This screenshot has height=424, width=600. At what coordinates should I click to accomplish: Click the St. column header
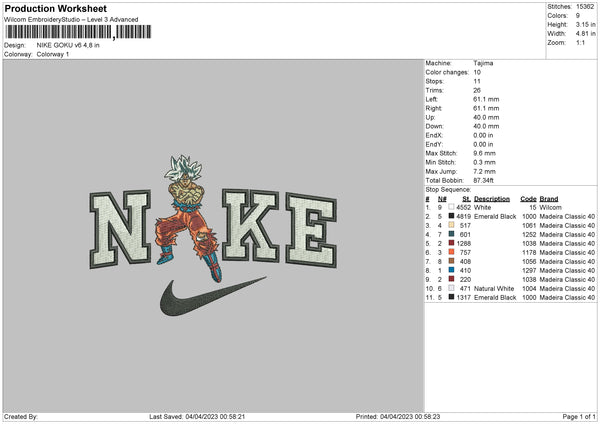tap(466, 199)
